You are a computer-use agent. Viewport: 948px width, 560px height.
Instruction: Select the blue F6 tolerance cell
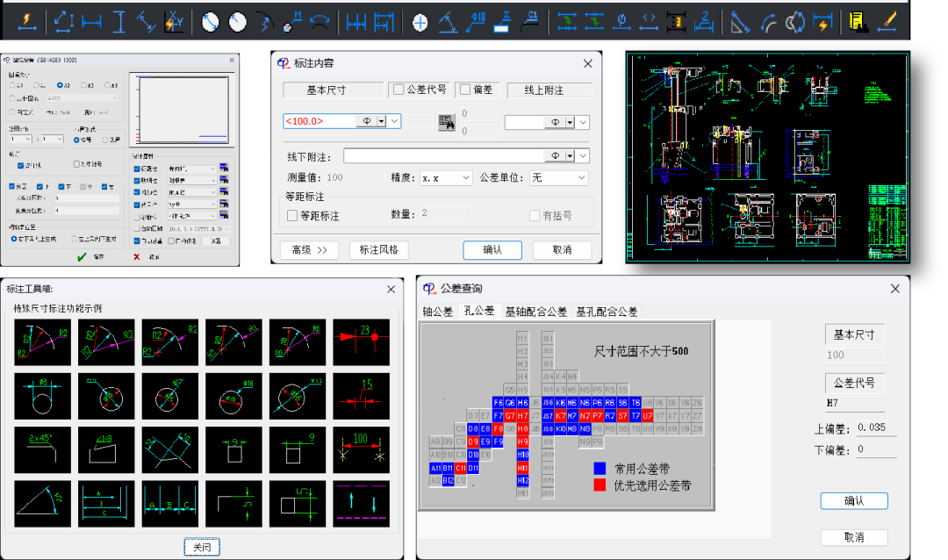click(498, 403)
